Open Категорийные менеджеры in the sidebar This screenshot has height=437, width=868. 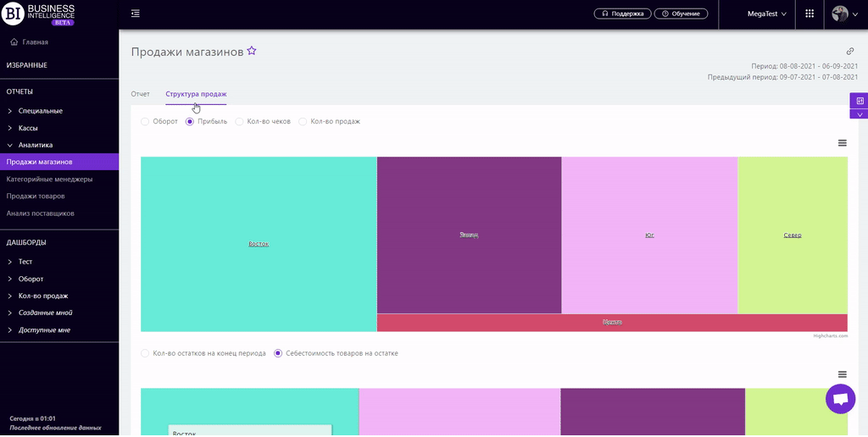49,180
